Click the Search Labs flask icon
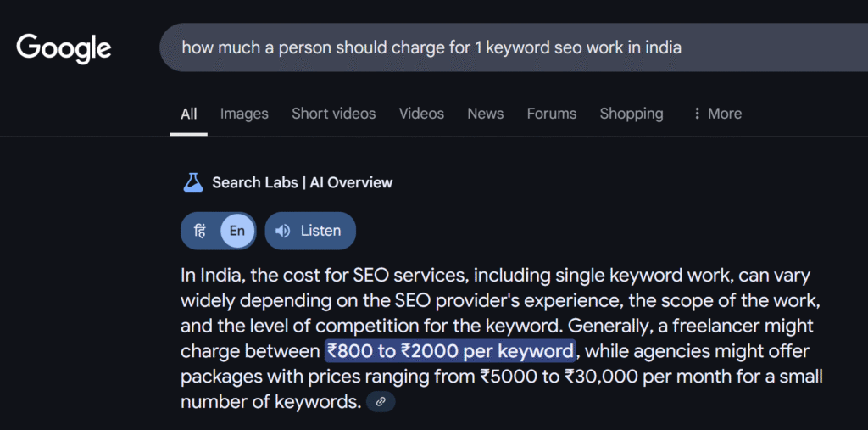The image size is (868, 430). point(193,182)
